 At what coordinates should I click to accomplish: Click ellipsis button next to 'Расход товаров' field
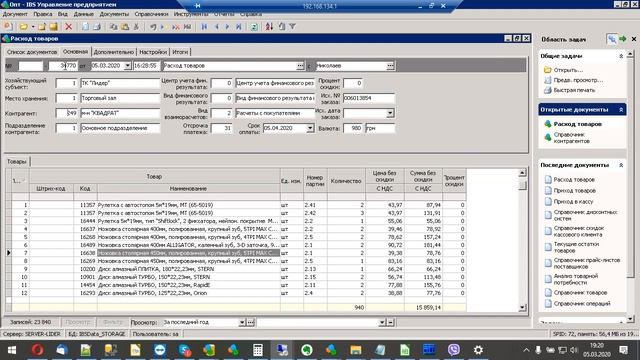(300, 66)
